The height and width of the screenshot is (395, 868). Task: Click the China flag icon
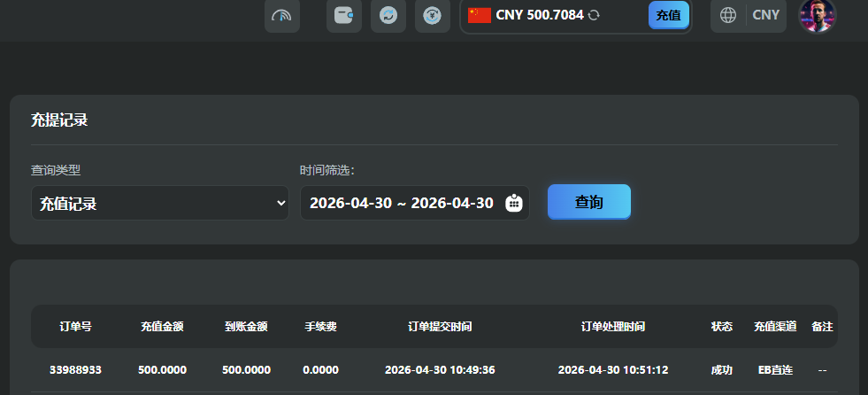pos(479,15)
